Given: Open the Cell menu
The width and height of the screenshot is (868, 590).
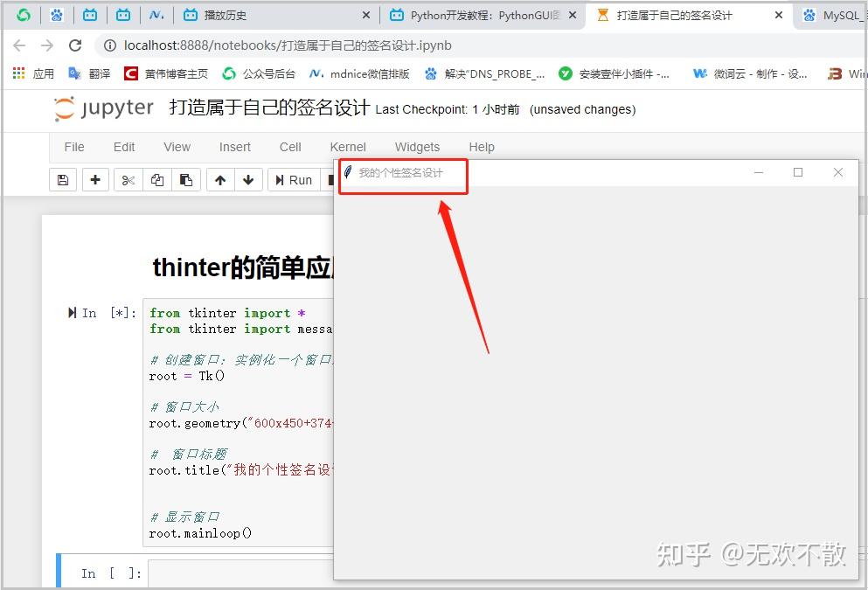Looking at the screenshot, I should point(289,147).
